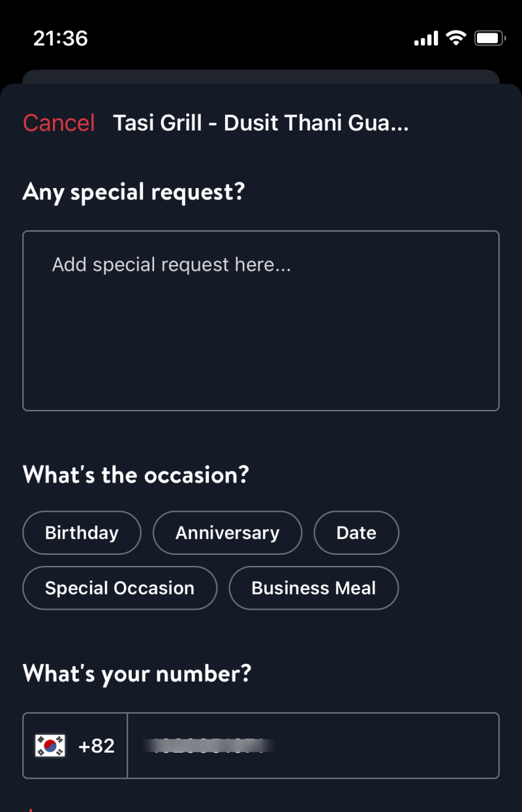Focus the Add special request text box
522x812 pixels.
(261, 320)
